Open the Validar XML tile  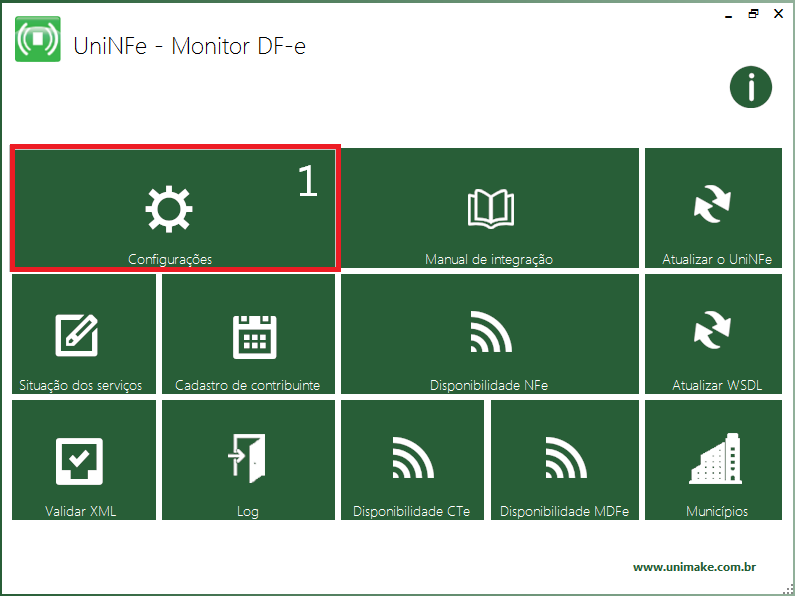tap(84, 460)
